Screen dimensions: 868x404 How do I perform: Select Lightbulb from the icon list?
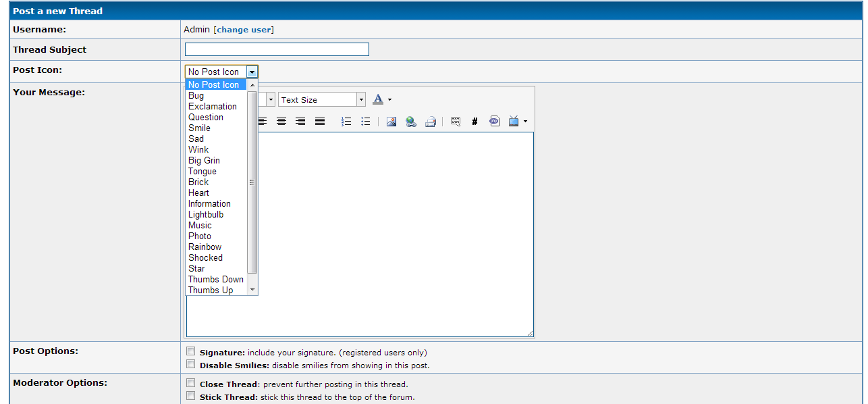206,215
